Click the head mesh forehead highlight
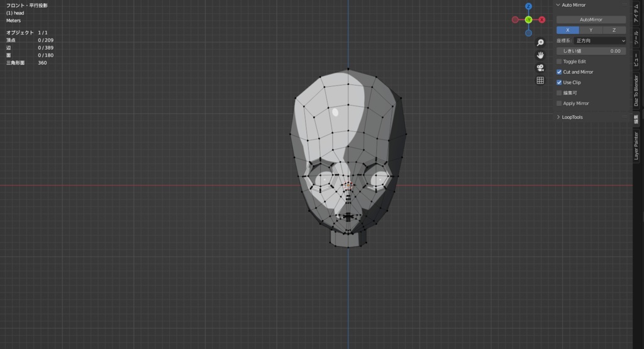The width and height of the screenshot is (644, 349). (335, 112)
